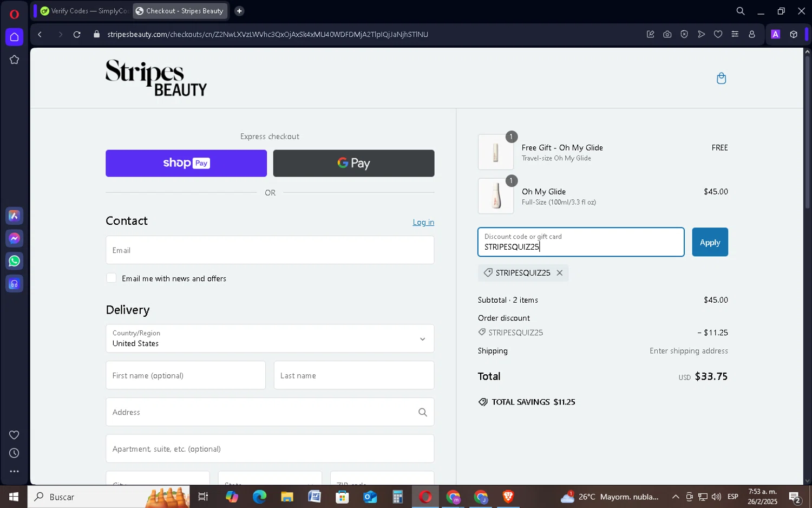812x508 pixels.
Task: Open Messenger in the Opera sidebar
Action: [x=15, y=238]
